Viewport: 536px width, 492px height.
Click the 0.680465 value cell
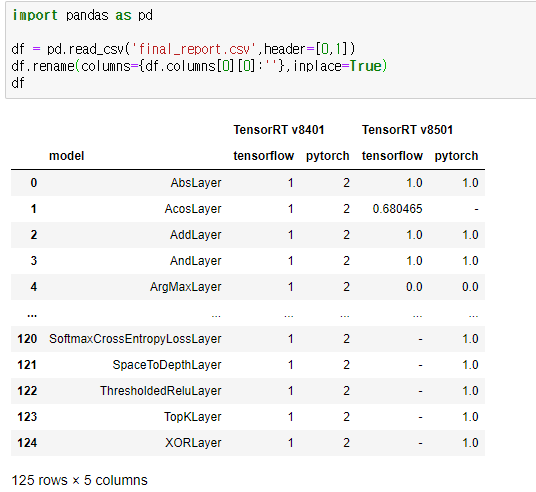tap(397, 209)
